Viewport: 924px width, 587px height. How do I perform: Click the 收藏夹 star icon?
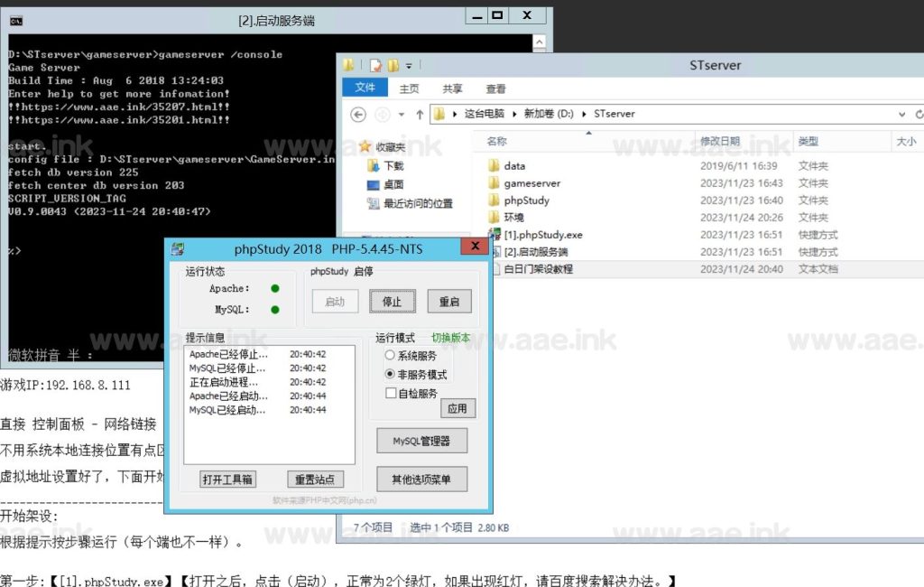(365, 146)
